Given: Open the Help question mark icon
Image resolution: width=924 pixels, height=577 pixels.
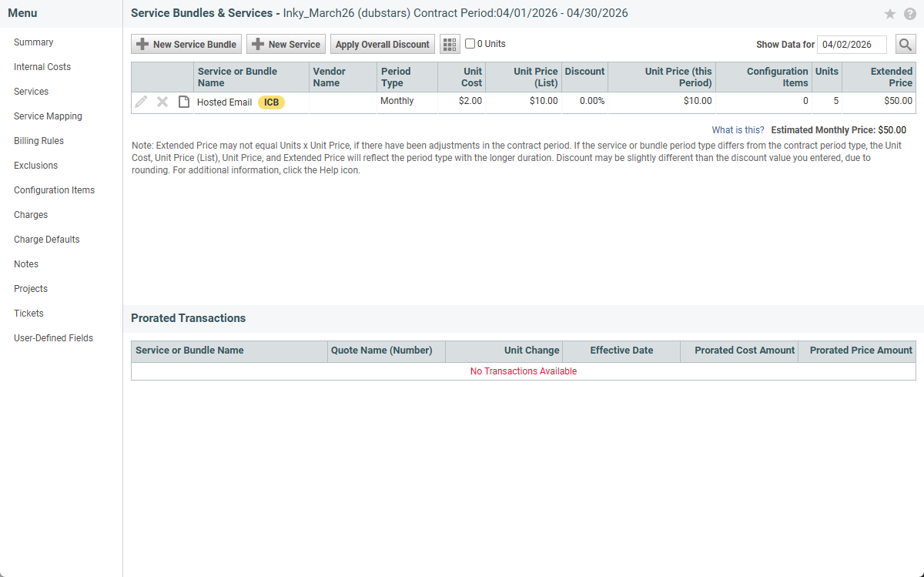Looking at the screenshot, I should coord(909,14).
